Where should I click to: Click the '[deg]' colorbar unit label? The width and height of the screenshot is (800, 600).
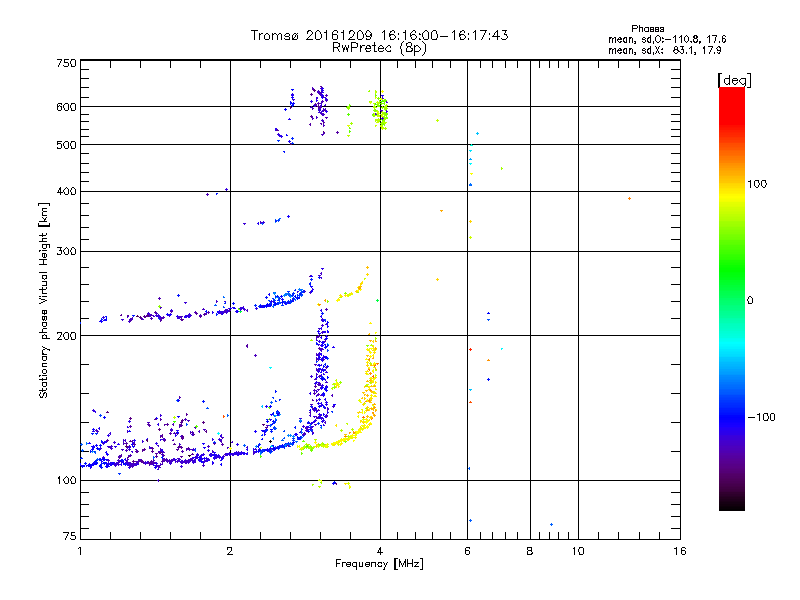pos(734,80)
